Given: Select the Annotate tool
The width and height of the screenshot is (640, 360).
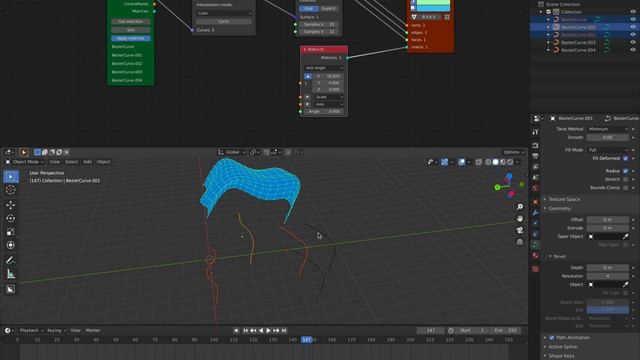Looking at the screenshot, I should (x=11, y=260).
